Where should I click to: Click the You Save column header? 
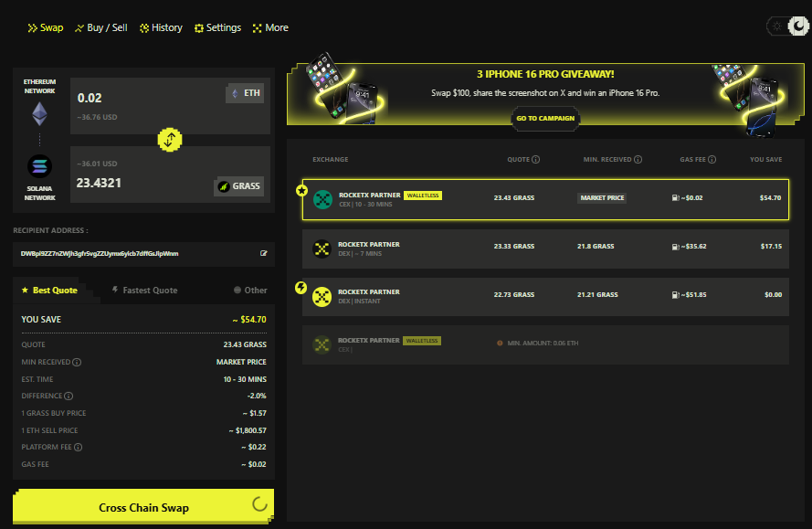pyautogui.click(x=766, y=160)
